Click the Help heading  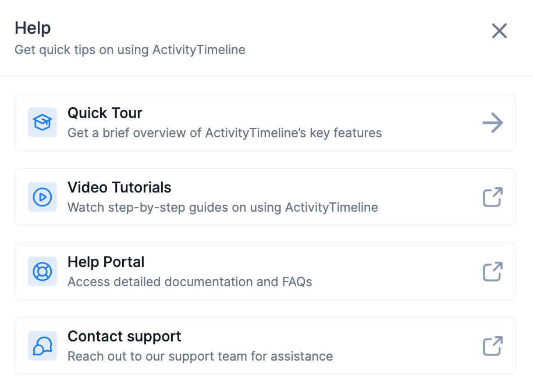pyautogui.click(x=33, y=28)
